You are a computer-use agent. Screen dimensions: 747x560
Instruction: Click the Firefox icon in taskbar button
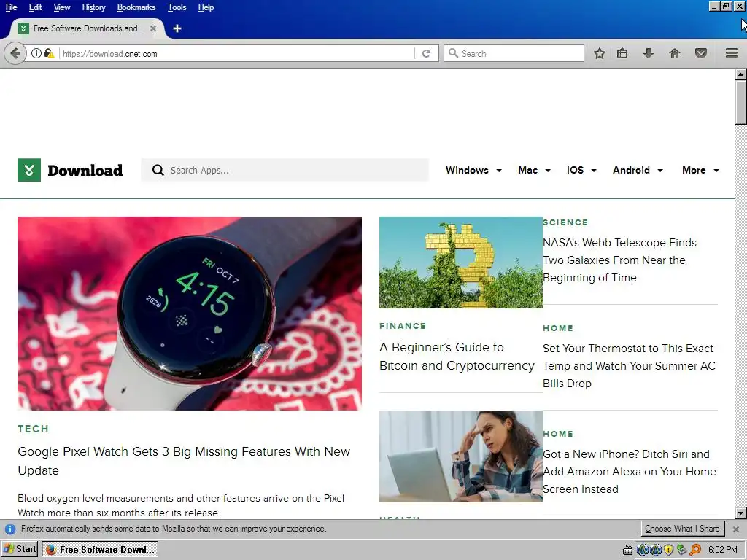pyautogui.click(x=50, y=550)
